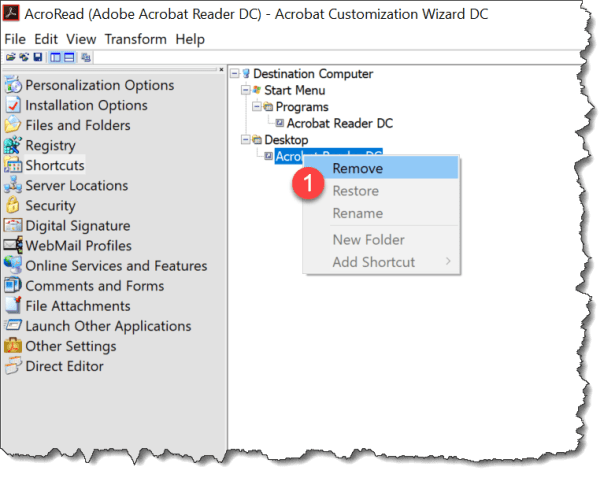Select the Programs folder tree item
Screen dimensions: 615x489
[x=302, y=107]
